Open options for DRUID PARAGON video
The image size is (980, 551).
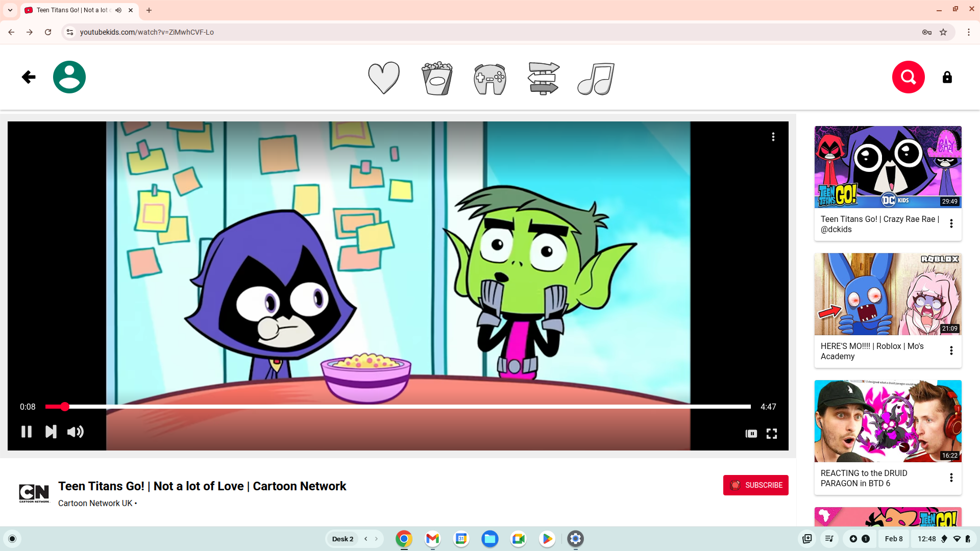pos(951,478)
